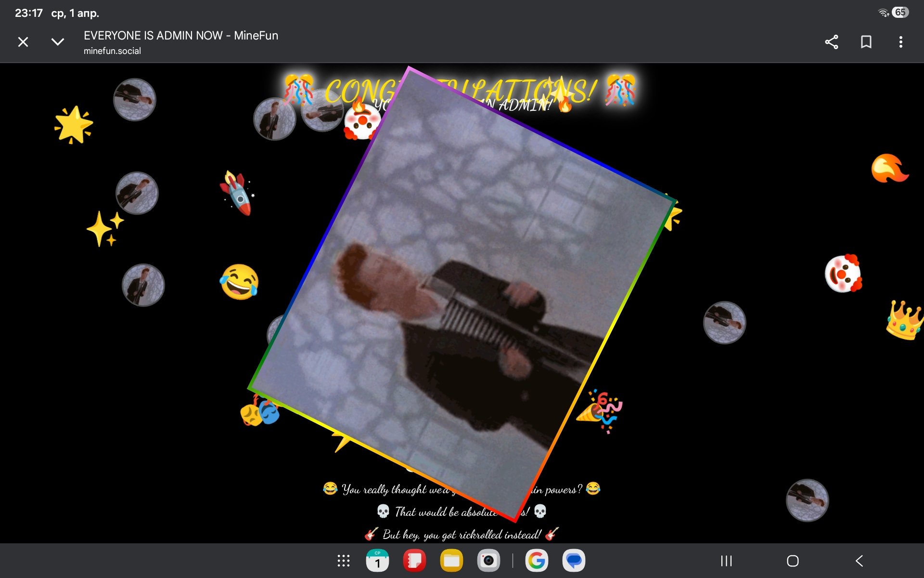Close the custom tab with X
Screen dimensions: 924x578
[23, 42]
